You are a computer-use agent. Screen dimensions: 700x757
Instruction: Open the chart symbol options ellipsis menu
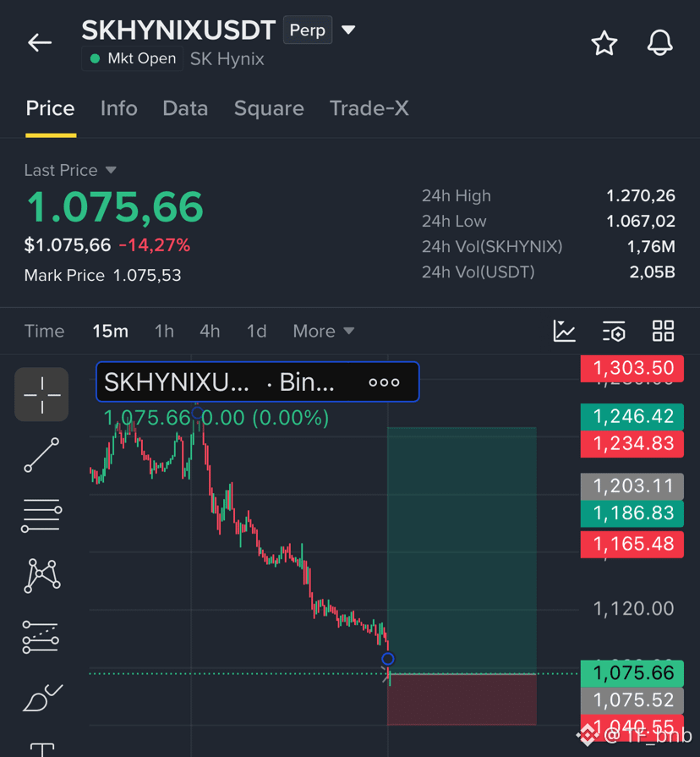[384, 382]
